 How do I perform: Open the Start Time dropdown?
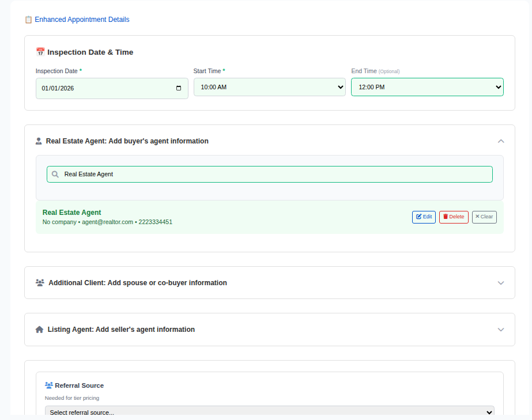tap(341, 87)
